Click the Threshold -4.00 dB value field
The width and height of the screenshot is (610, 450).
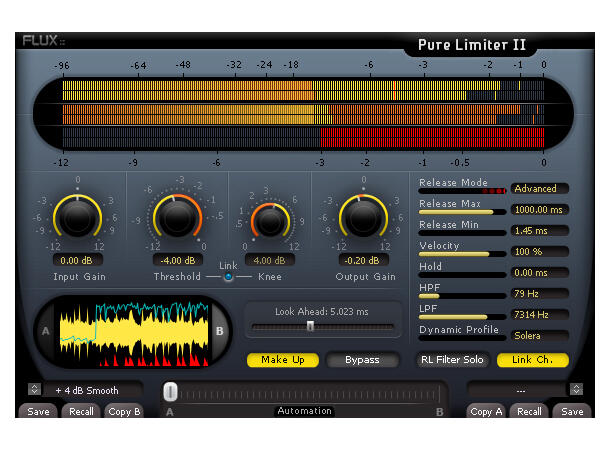point(178,260)
